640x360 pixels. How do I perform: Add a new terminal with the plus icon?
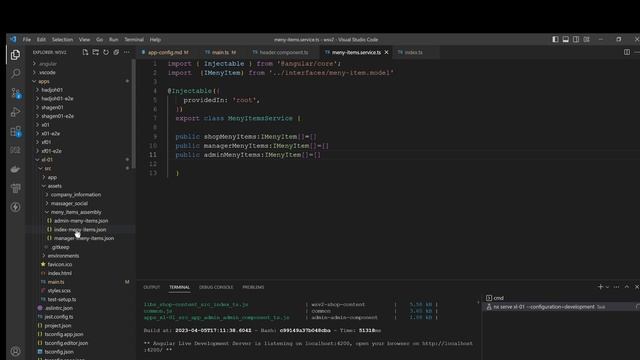click(x=600, y=287)
